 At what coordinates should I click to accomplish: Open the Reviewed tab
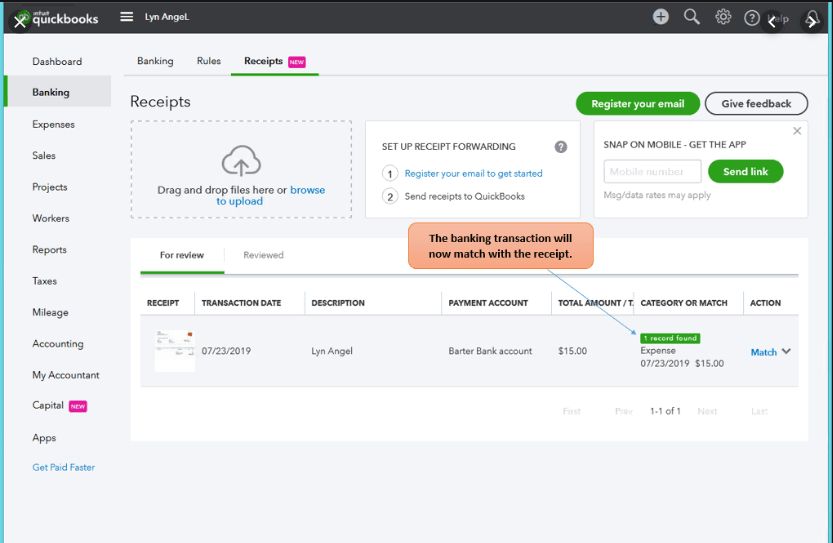point(264,255)
